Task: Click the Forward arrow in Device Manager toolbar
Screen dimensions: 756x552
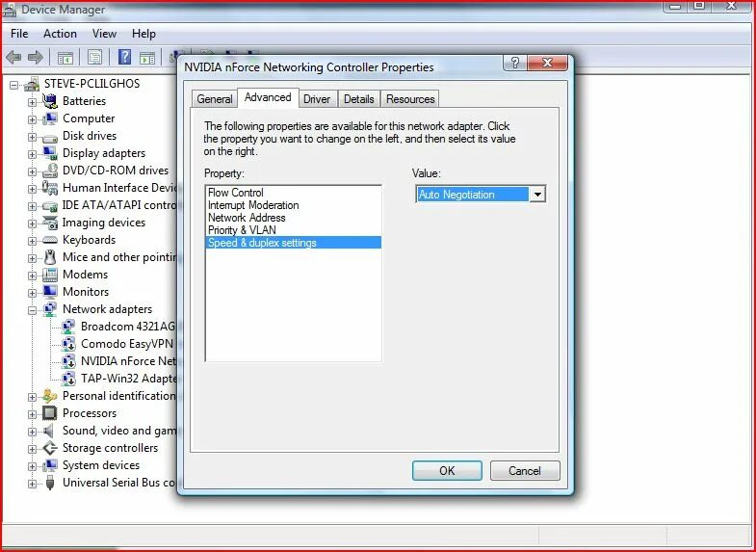Action: (x=36, y=58)
